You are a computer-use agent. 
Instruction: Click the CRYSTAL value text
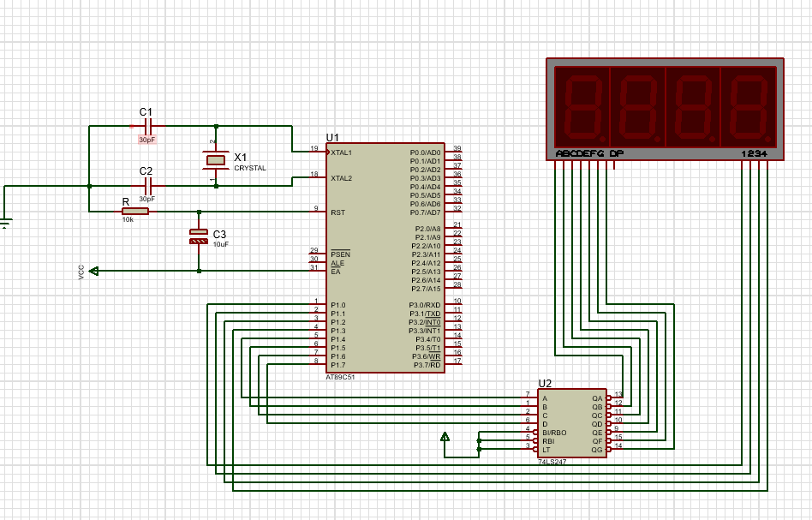(250, 168)
